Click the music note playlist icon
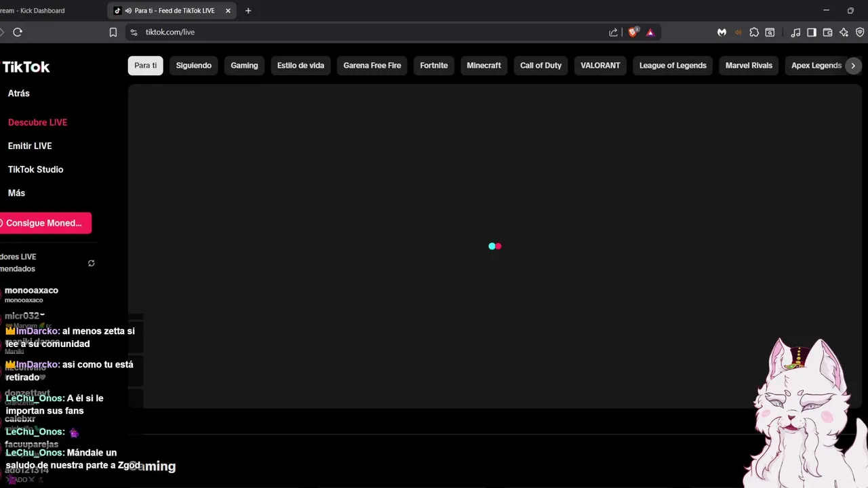 coord(795,32)
